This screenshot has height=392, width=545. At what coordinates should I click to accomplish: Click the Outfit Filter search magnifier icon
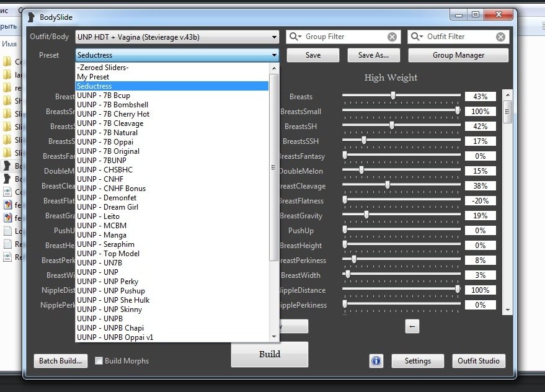(417, 37)
